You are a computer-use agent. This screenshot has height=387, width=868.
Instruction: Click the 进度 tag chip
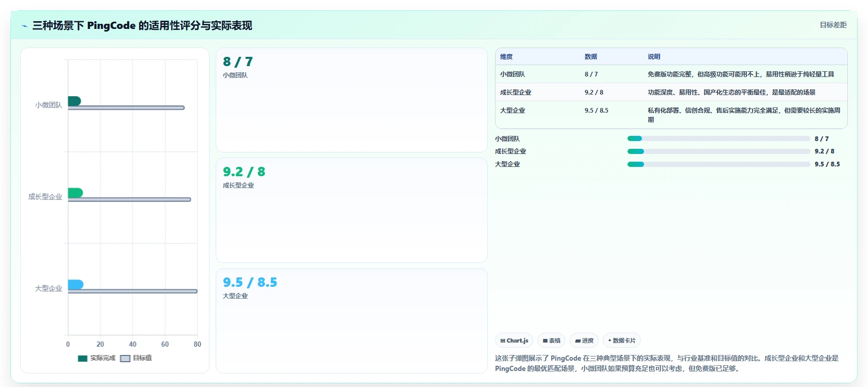pos(584,340)
